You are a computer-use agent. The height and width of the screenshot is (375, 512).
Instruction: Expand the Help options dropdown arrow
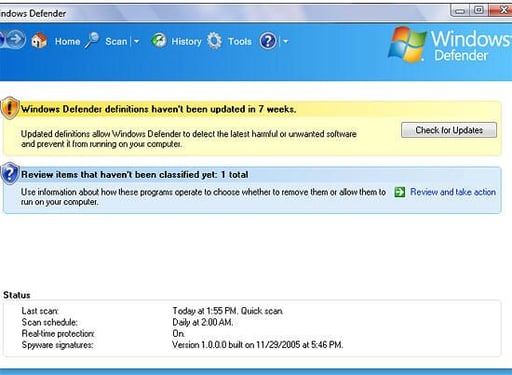[x=286, y=42]
